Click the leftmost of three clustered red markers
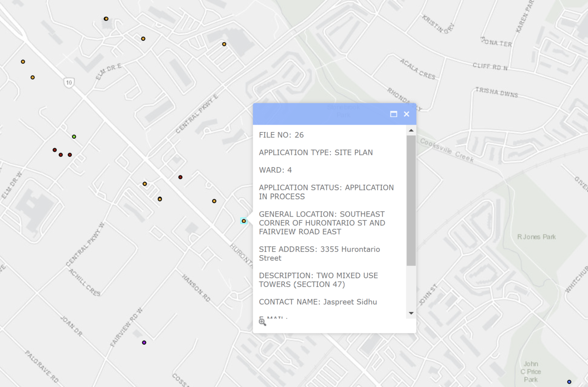This screenshot has height=387, width=588. coord(55,150)
